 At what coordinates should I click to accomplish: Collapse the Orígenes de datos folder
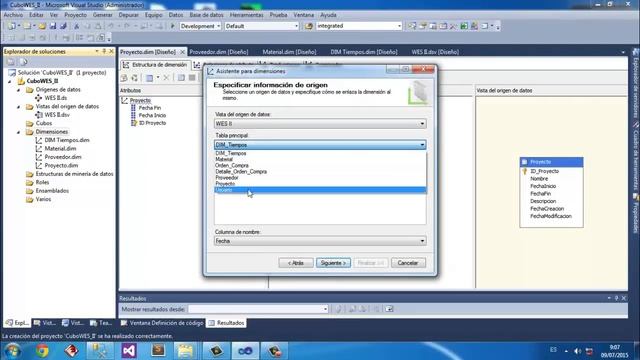(18, 90)
